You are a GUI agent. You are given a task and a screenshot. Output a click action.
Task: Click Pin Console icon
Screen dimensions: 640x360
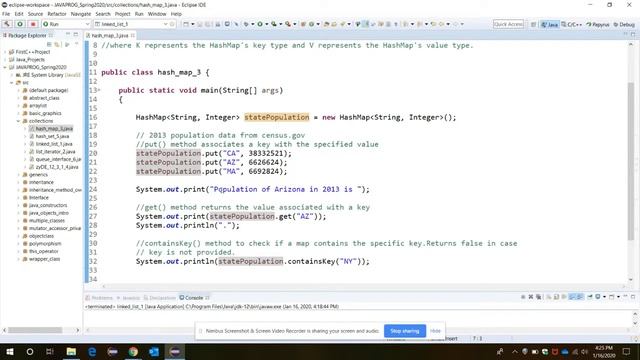[590, 297]
